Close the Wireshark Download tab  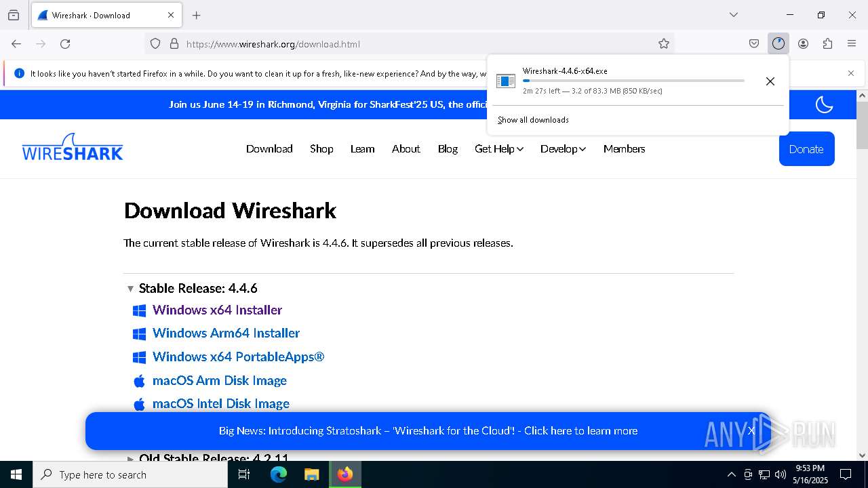click(171, 15)
